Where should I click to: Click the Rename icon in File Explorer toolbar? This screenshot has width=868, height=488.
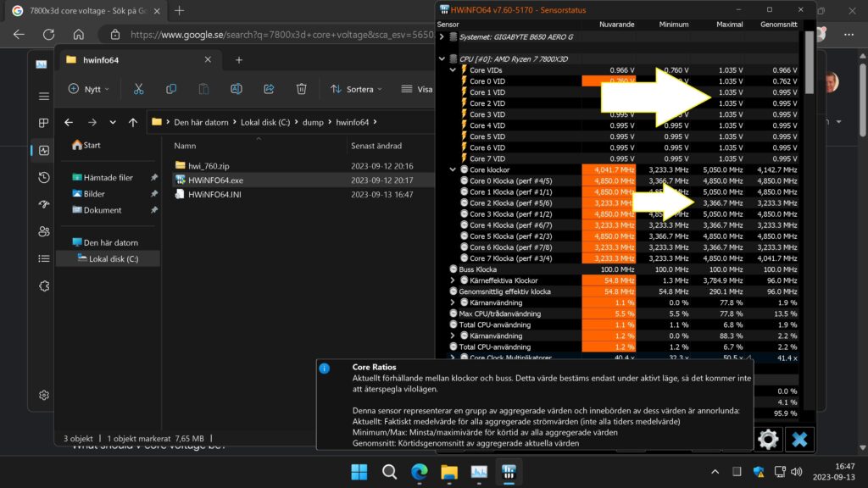pos(236,89)
